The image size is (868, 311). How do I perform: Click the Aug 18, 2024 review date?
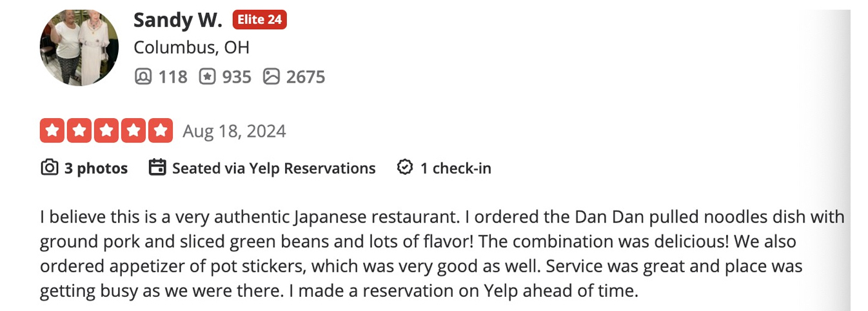tap(234, 132)
